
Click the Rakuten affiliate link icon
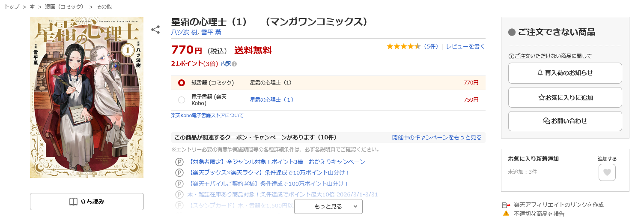[506, 205]
